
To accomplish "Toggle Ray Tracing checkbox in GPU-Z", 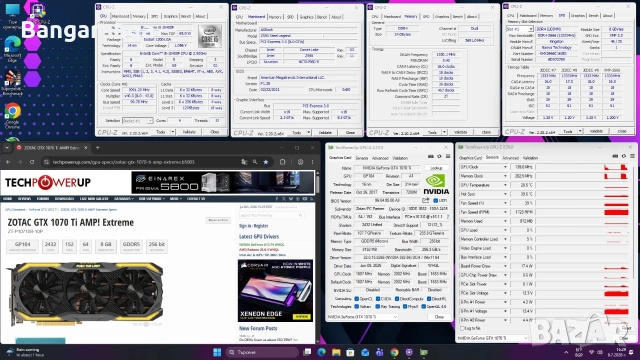I will 378,307.
